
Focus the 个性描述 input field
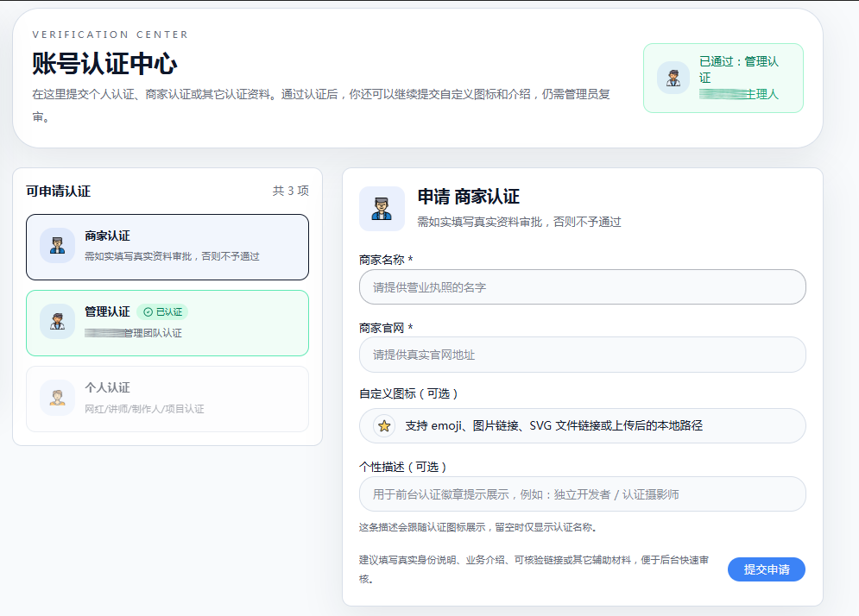pyautogui.click(x=583, y=493)
